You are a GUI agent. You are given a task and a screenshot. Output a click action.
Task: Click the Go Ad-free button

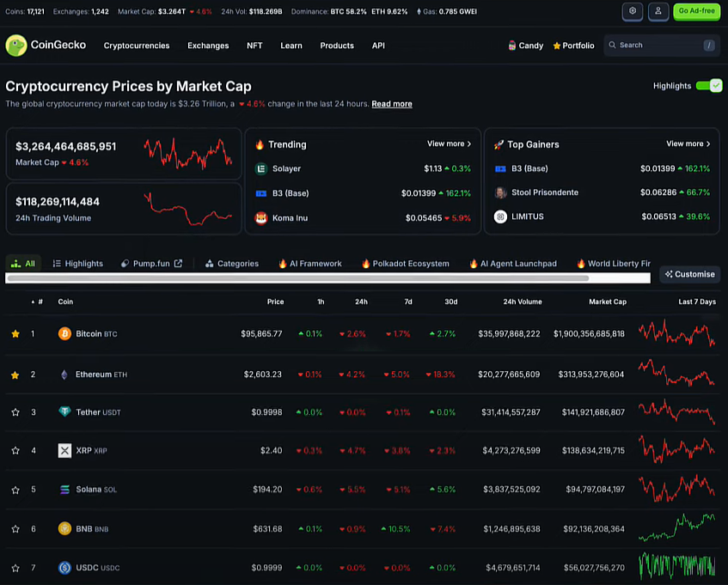pos(697,11)
